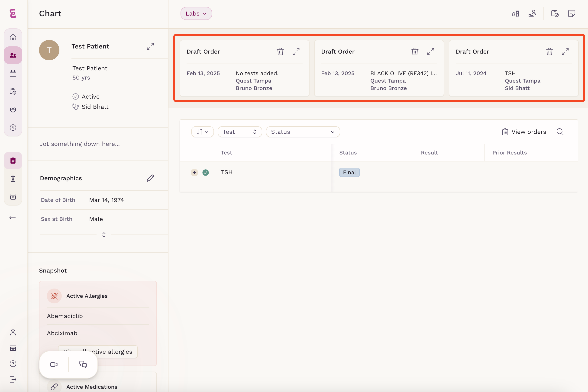This screenshot has width=588, height=392.
Task: Click the green check circle on TSH row
Action: coord(206,173)
